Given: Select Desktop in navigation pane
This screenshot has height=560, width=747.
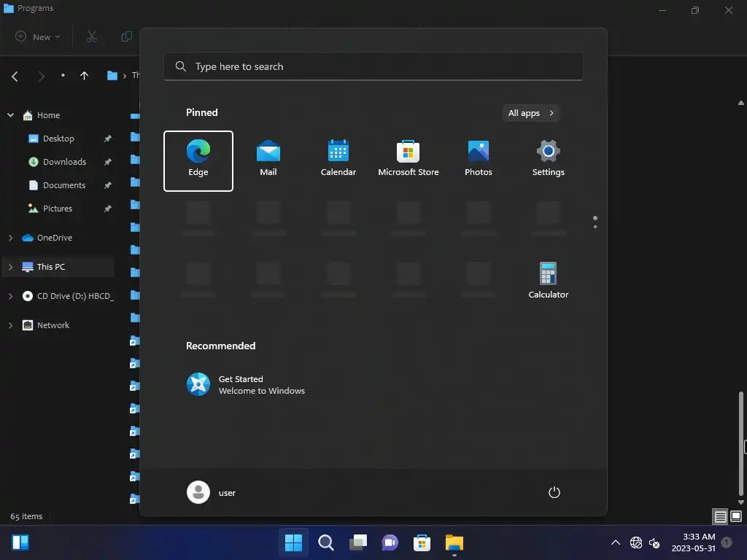Looking at the screenshot, I should click(x=58, y=139).
